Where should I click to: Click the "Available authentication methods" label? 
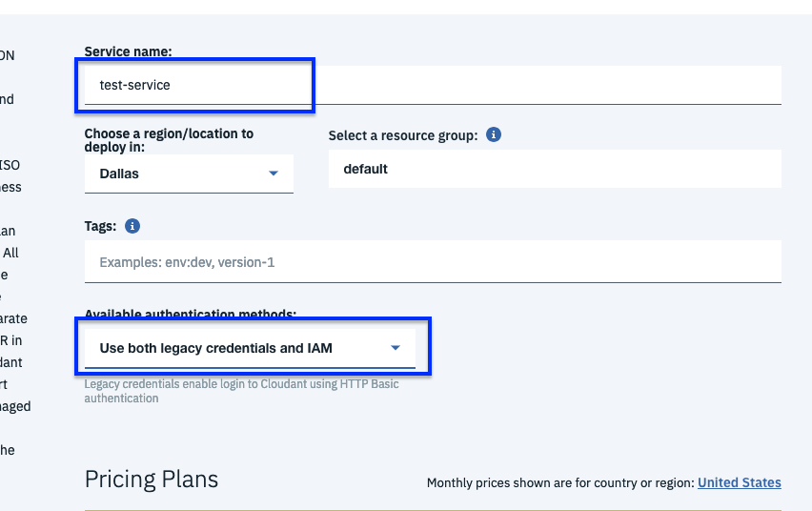(190, 314)
